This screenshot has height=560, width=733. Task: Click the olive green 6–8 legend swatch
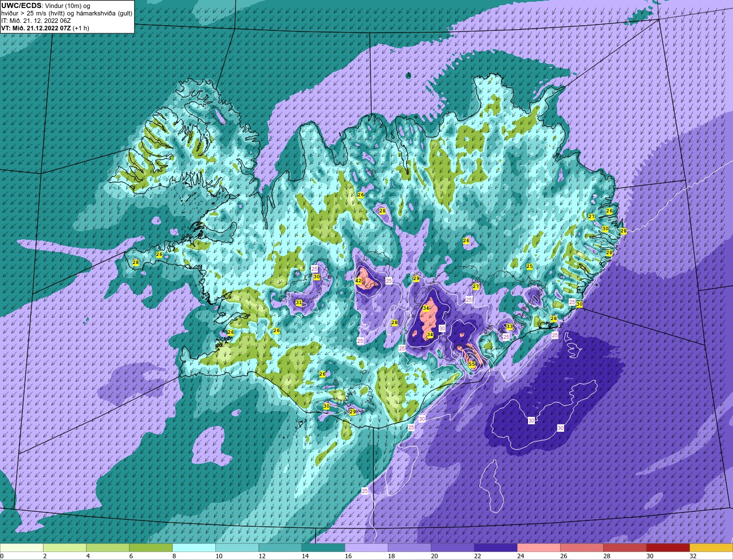click(x=151, y=548)
